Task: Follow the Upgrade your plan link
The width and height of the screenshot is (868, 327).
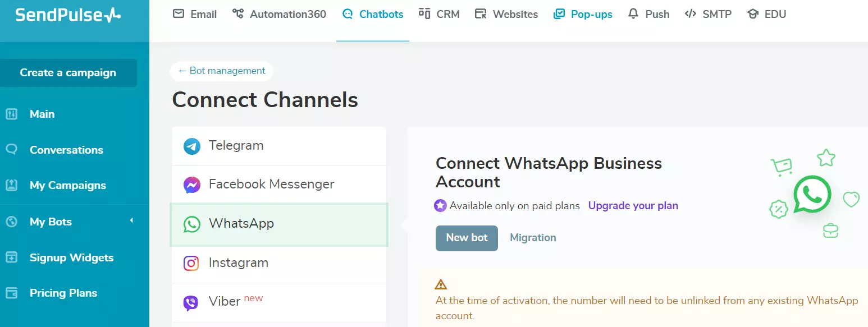Action: 633,206
